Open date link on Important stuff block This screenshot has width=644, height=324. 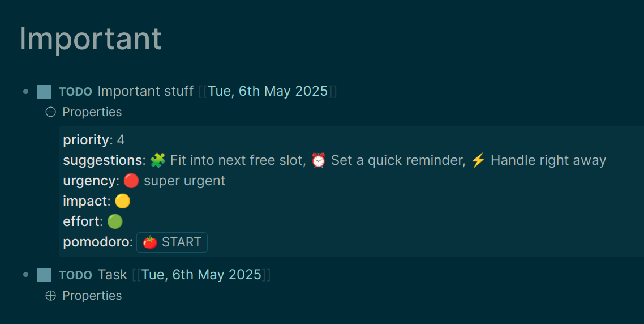click(268, 91)
